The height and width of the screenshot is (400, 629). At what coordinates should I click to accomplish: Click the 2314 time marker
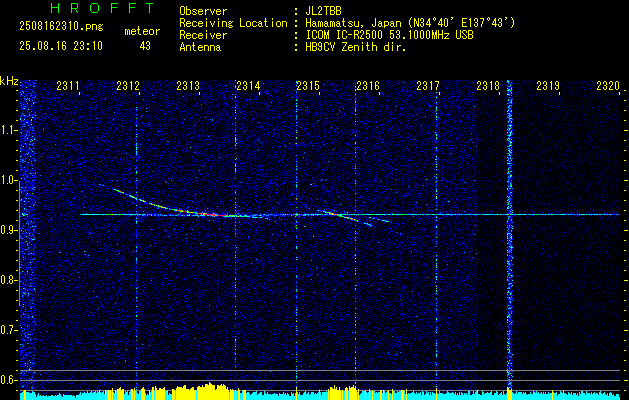point(248,85)
